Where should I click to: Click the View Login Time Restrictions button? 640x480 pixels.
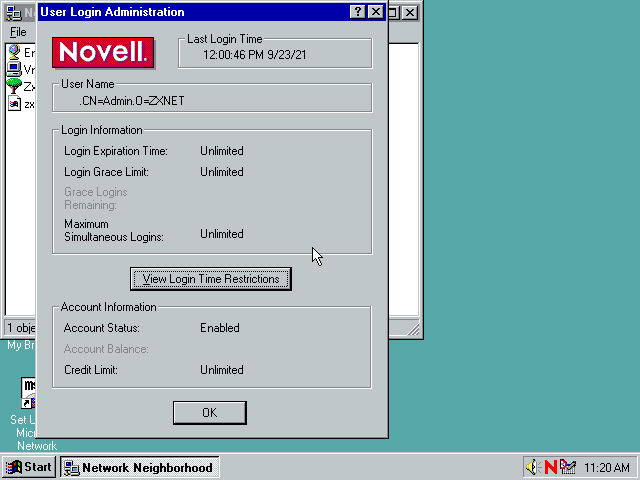coord(211,279)
